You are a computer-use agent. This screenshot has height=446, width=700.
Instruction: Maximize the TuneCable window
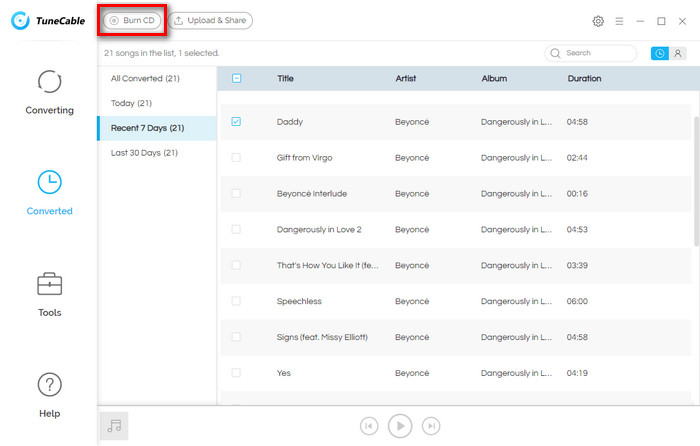click(661, 21)
